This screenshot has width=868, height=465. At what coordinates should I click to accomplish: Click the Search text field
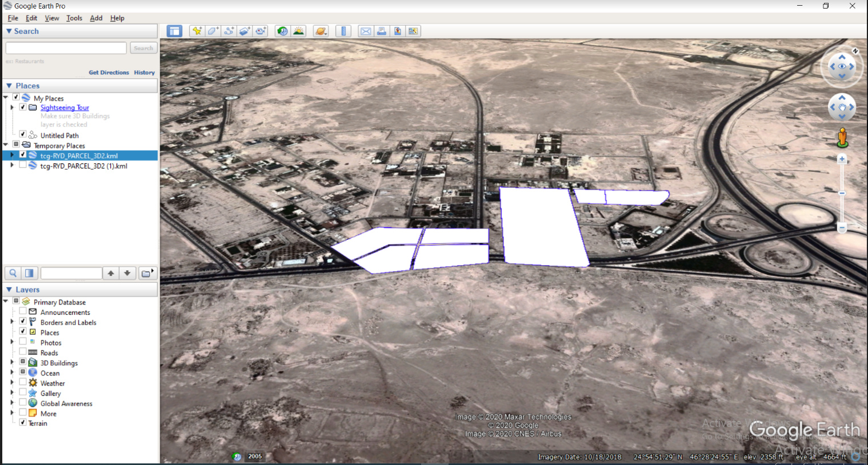coord(66,48)
